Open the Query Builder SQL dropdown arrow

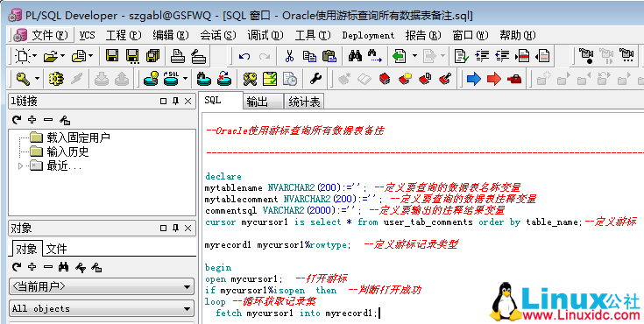pos(185,79)
